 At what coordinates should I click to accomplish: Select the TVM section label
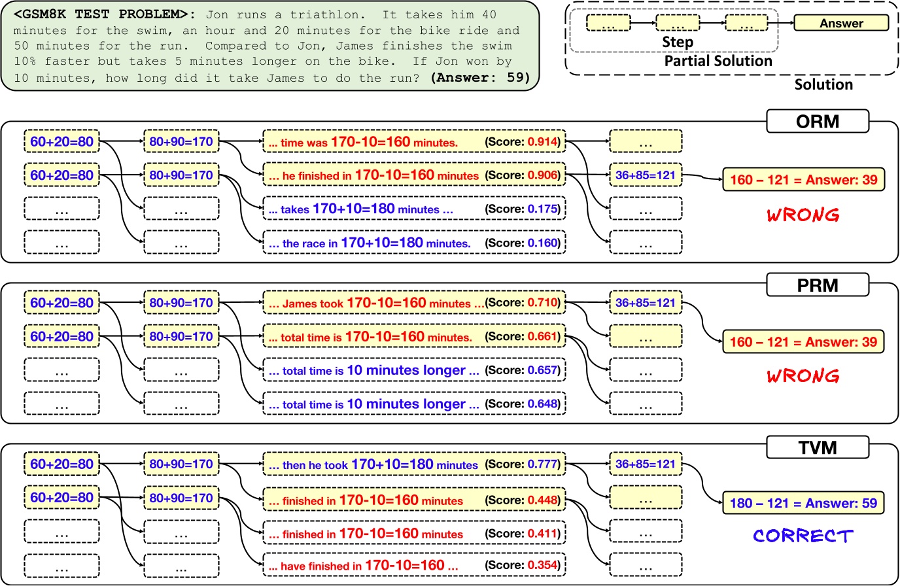click(x=817, y=447)
